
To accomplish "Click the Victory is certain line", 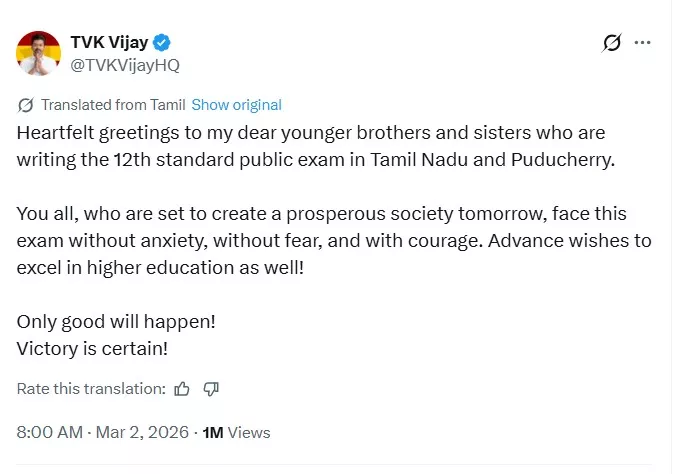I will [x=94, y=346].
